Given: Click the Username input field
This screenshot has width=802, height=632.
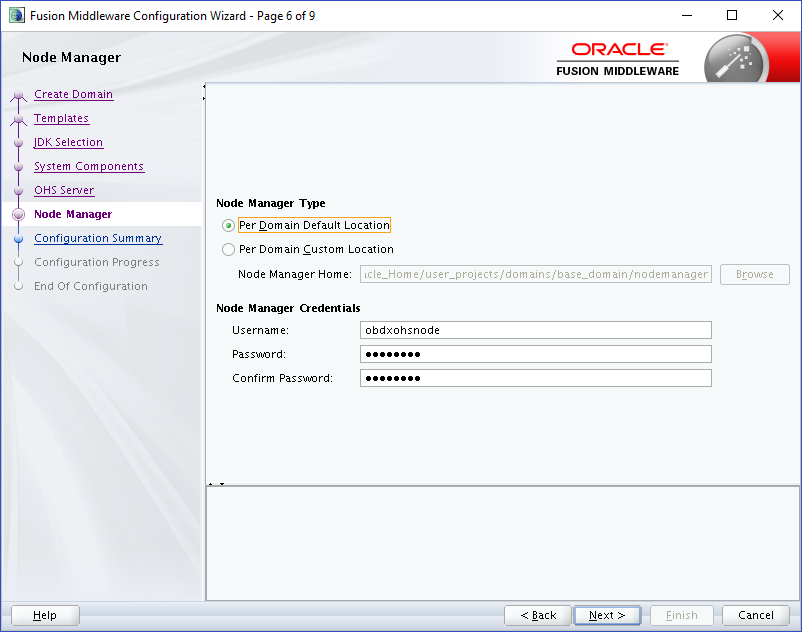Looking at the screenshot, I should [x=536, y=330].
